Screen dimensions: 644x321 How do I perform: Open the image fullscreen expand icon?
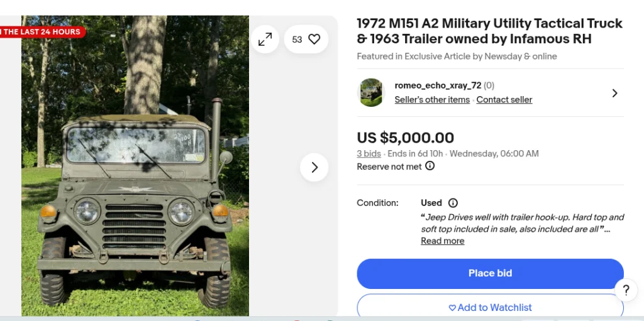pos(265,40)
